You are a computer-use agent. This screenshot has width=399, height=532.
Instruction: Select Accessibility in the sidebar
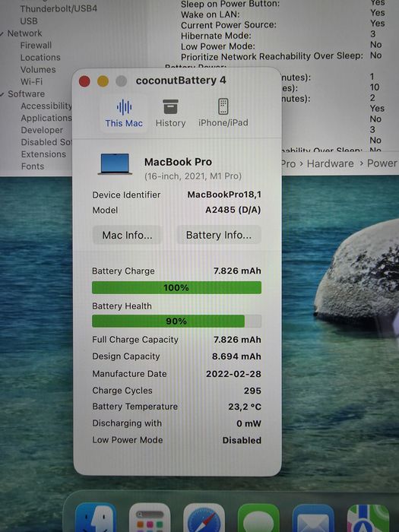tap(46, 106)
